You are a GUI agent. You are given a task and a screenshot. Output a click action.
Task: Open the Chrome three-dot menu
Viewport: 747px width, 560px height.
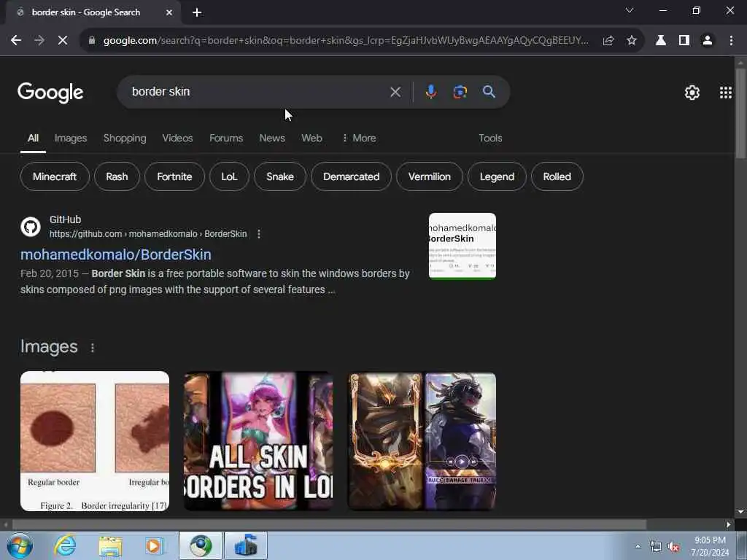coord(731,41)
